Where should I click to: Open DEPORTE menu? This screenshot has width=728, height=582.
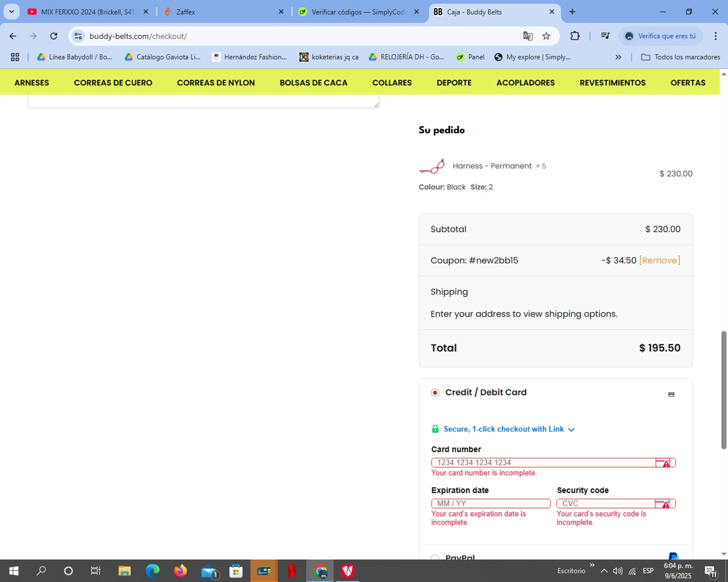pos(454,82)
